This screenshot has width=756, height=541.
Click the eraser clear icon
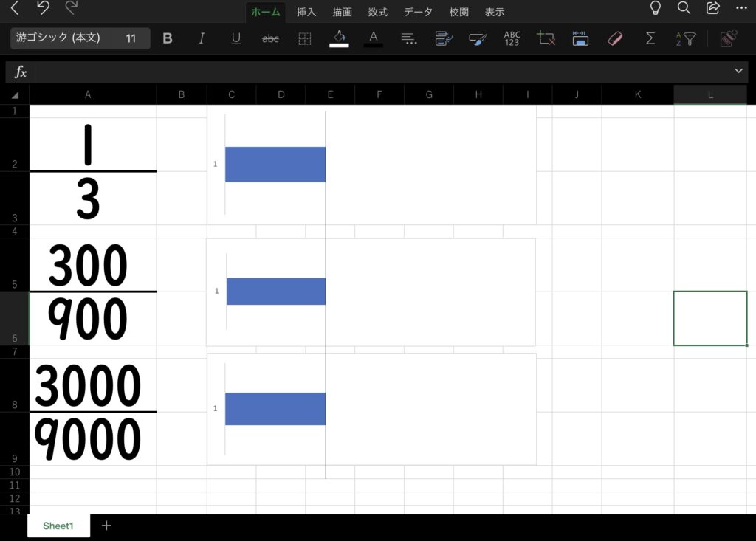(615, 38)
